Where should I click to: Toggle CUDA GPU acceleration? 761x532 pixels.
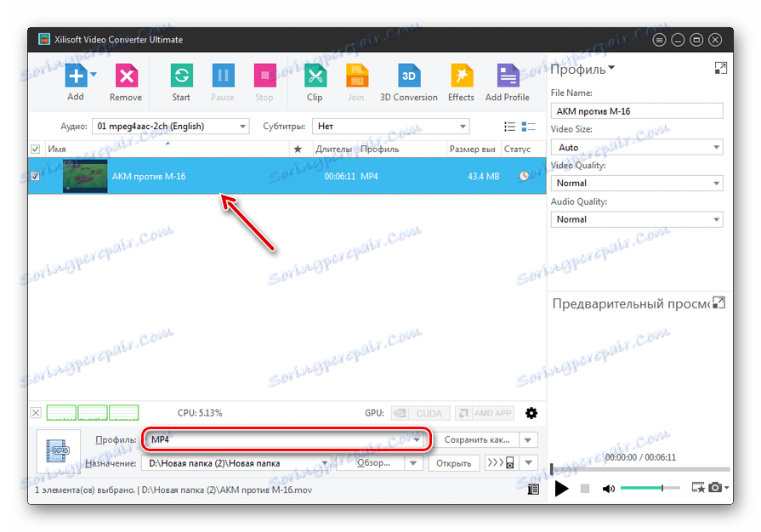(420, 413)
